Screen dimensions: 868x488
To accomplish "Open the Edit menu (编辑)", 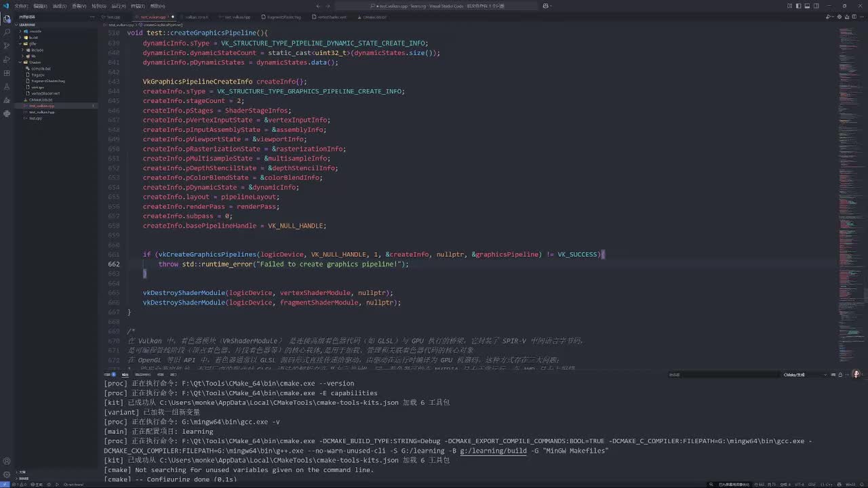I will click(x=40, y=5).
